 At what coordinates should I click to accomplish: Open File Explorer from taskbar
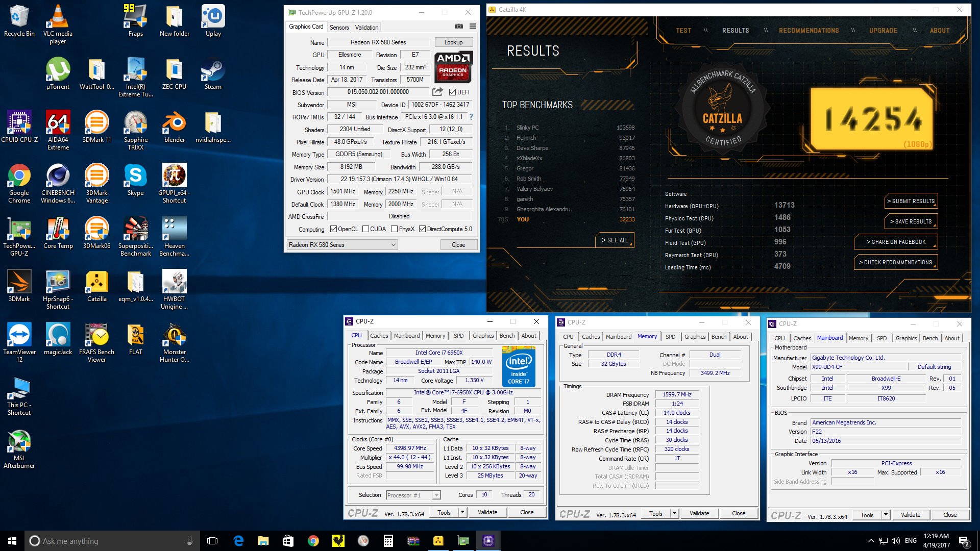click(263, 541)
